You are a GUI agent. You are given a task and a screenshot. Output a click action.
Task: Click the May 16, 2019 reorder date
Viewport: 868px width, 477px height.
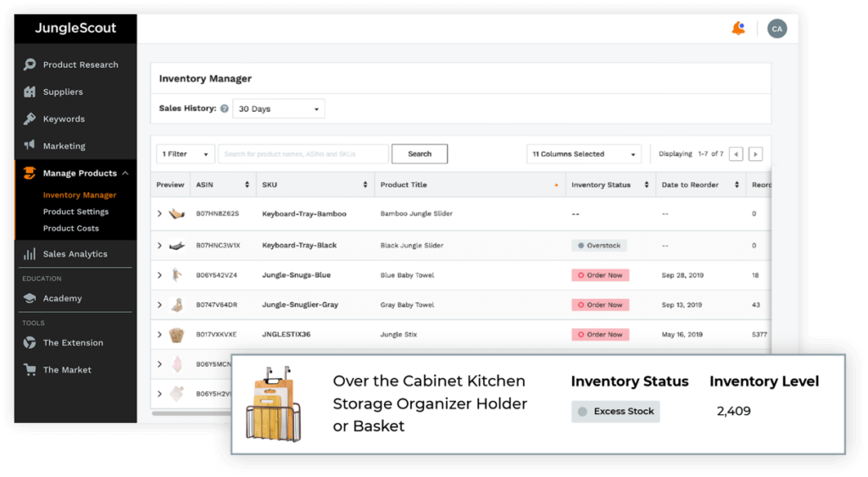point(682,334)
